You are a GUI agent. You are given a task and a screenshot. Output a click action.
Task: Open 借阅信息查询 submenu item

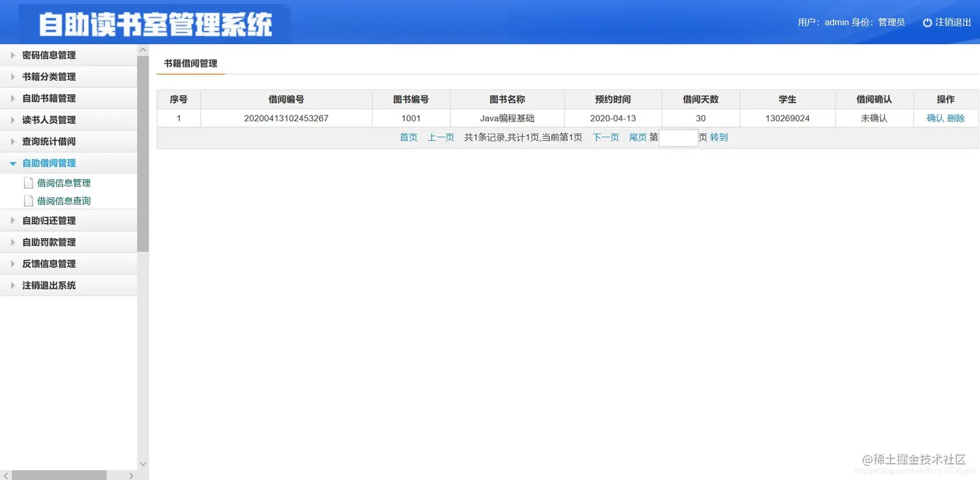(x=64, y=200)
